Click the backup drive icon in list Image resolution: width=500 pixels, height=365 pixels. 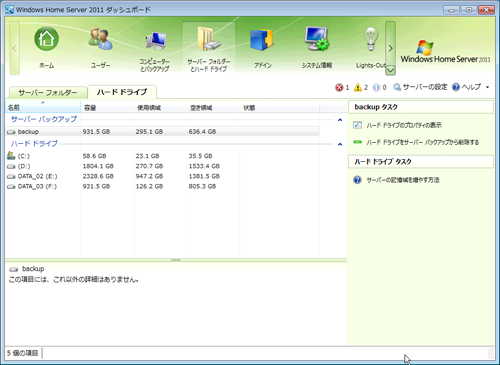[x=11, y=132]
